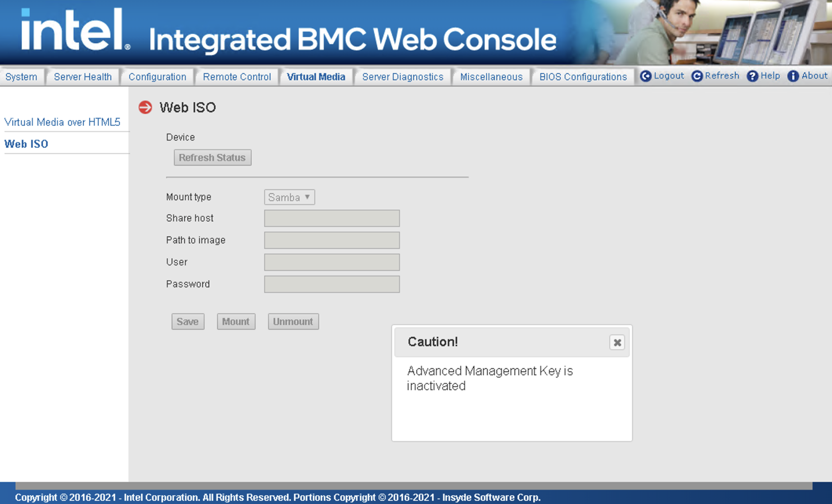This screenshot has height=504, width=832.
Task: Click the Mount button
Action: 236,321
